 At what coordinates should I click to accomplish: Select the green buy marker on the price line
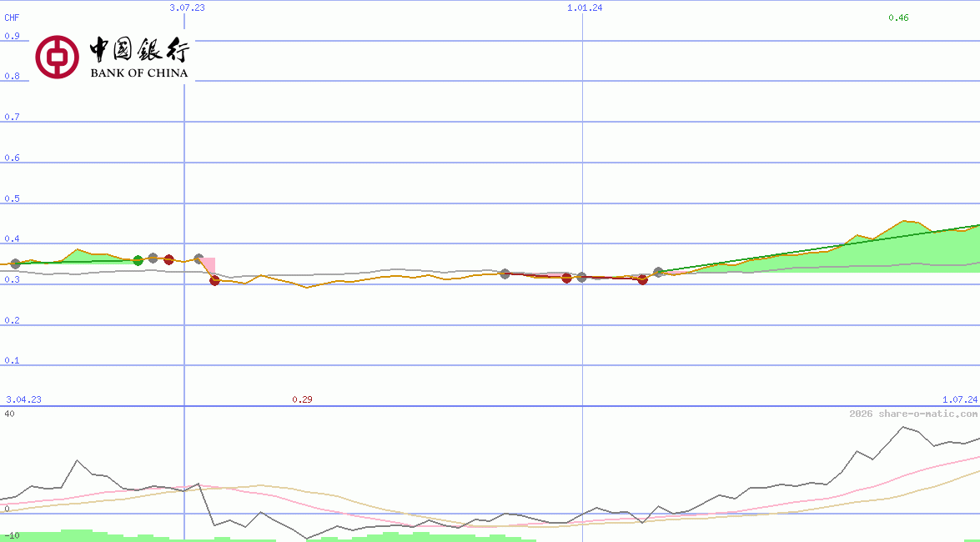[138, 259]
